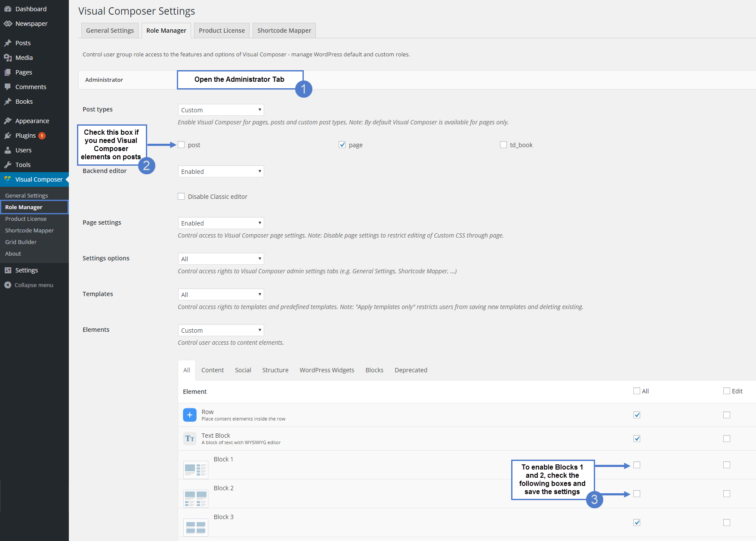Viewport: 756px width, 541px height.
Task: Switch to Product License tab
Action: (x=222, y=31)
